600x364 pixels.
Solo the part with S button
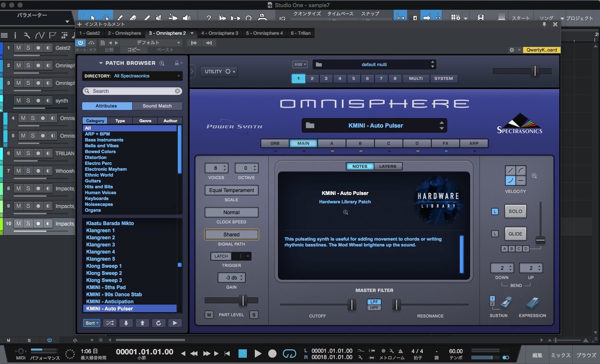254,315
